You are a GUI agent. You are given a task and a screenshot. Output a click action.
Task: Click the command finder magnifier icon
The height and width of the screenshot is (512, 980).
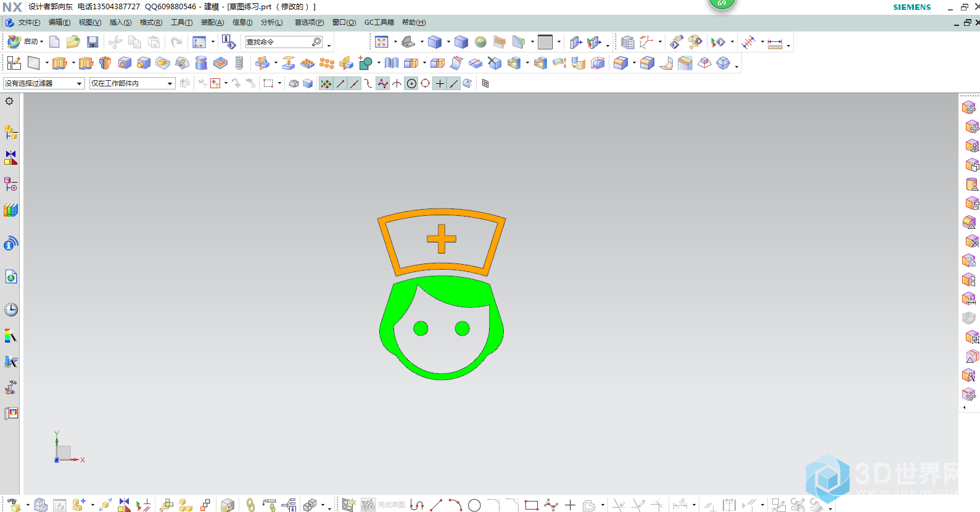pos(317,42)
